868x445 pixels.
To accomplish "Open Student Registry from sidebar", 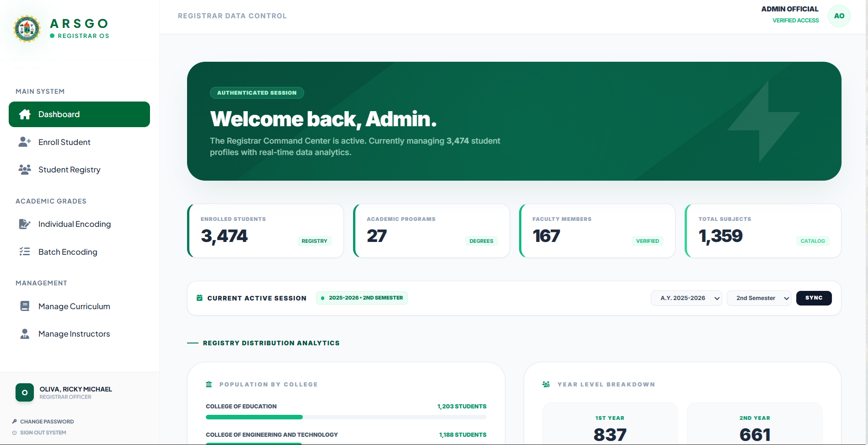I will [69, 170].
